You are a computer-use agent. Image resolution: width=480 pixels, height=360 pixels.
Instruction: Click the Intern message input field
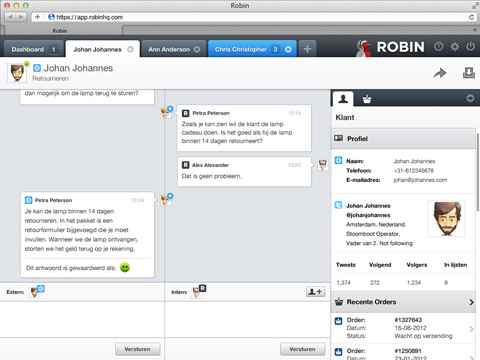247,319
